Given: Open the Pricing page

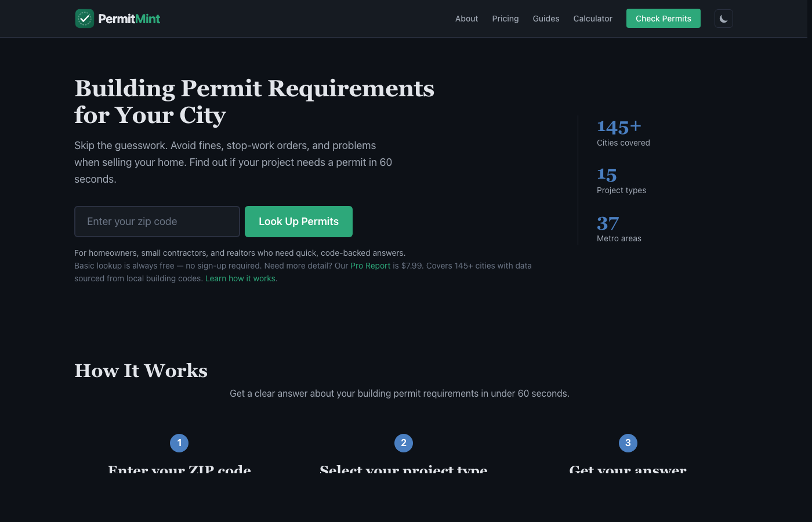Looking at the screenshot, I should (505, 19).
